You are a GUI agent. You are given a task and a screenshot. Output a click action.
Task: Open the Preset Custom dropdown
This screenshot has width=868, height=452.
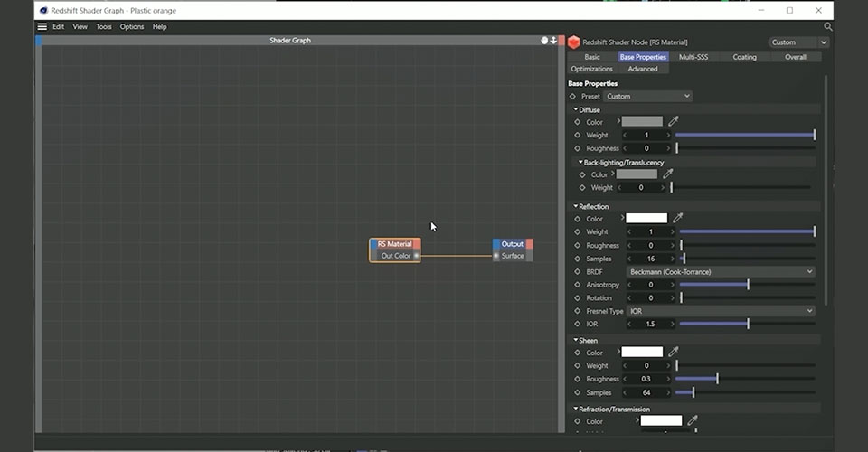pos(647,96)
